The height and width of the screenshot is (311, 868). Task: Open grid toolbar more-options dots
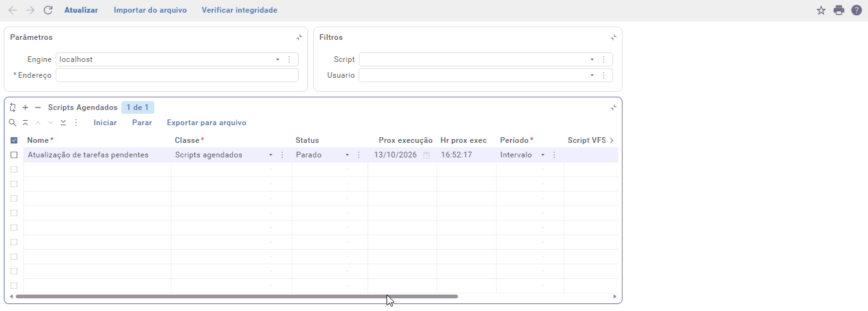coord(76,123)
